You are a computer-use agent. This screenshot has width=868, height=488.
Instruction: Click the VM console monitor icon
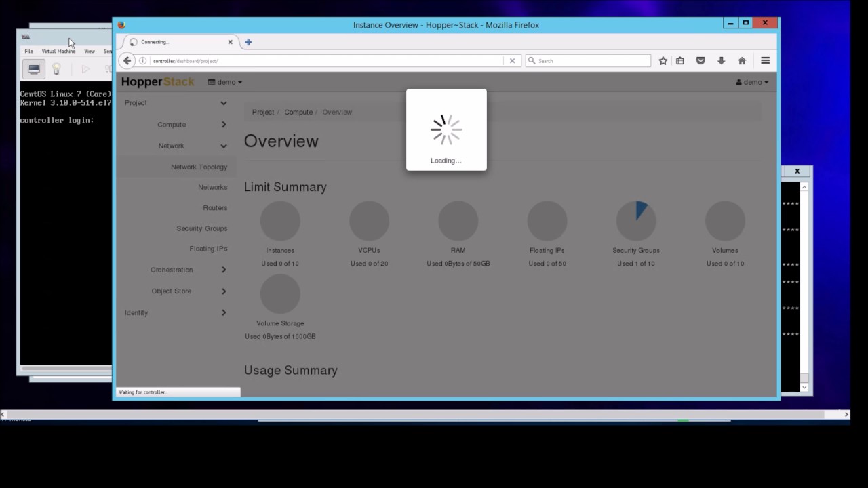(x=33, y=68)
